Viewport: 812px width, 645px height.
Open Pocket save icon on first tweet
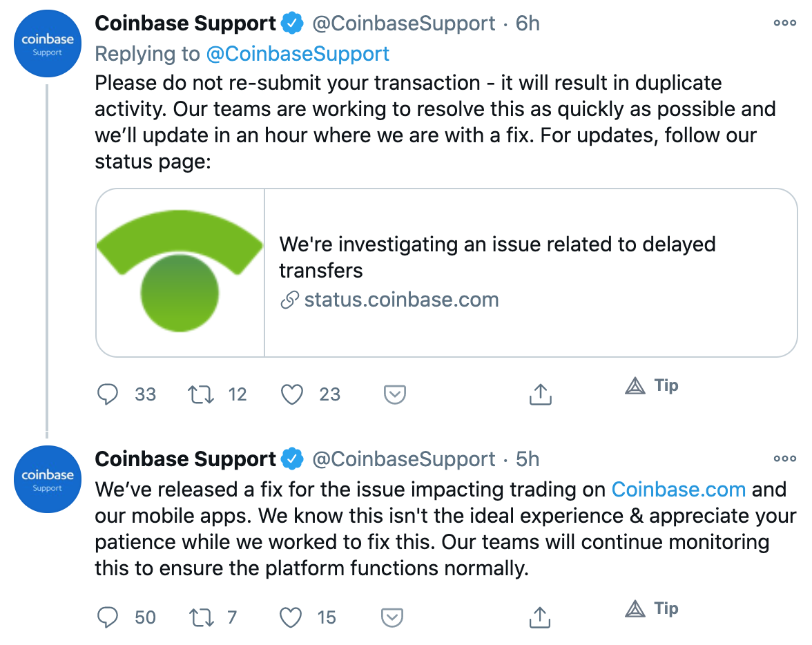394,394
